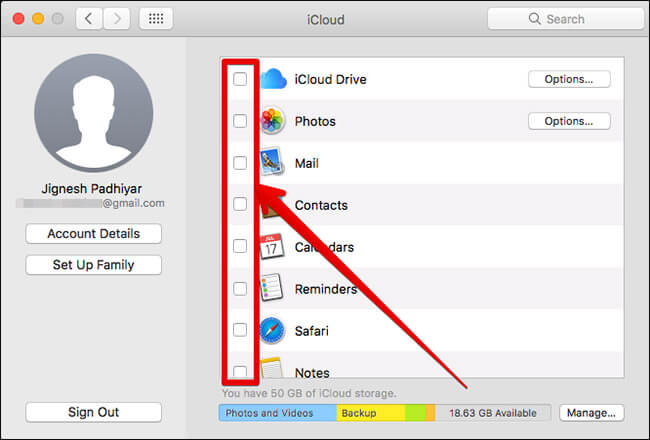Check the Safari checkbox
This screenshot has width=650, height=440.
pos(240,330)
